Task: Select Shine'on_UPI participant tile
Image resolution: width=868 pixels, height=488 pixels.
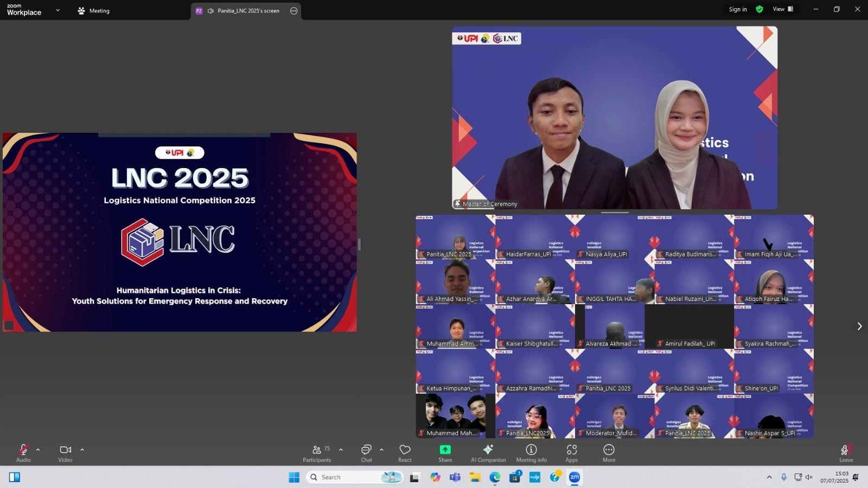Action: click(x=774, y=371)
